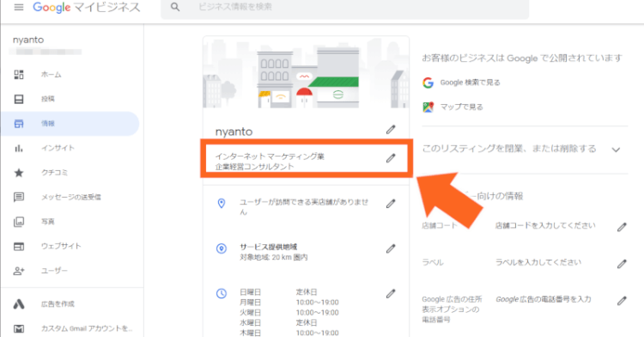Click ユーザーが訪問できる実店舗がありません text
644x337 pixels.
coord(304,206)
